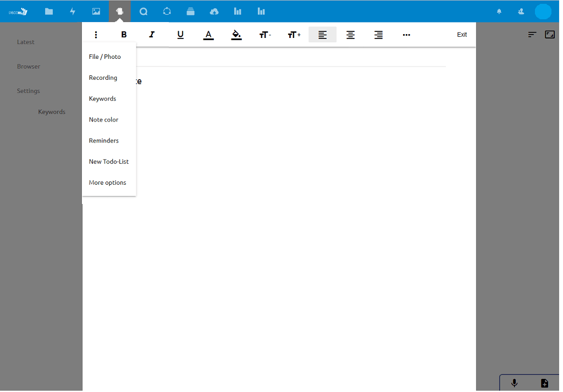Toggle italic text formatting
This screenshot has width=563, height=392.
tap(152, 35)
